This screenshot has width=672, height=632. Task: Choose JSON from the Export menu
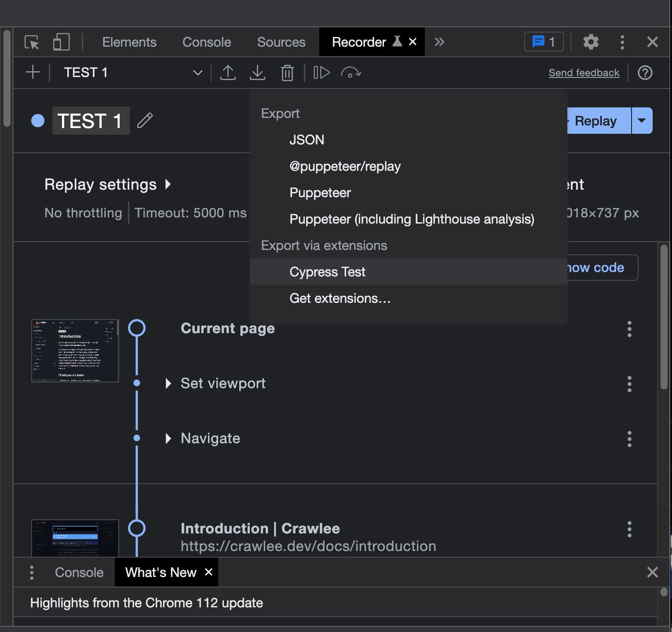point(307,140)
